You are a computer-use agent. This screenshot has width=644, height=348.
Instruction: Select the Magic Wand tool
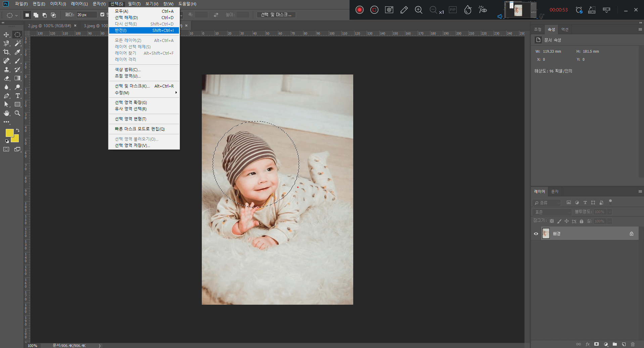click(x=17, y=43)
